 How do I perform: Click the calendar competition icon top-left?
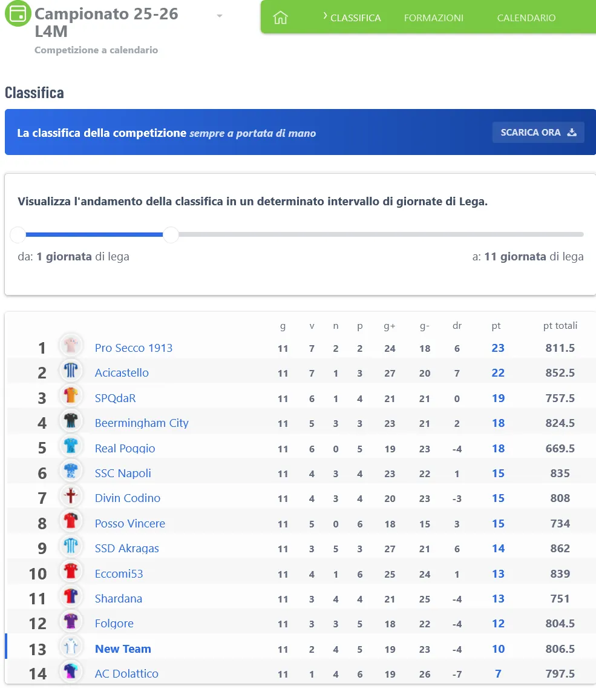pos(18,13)
